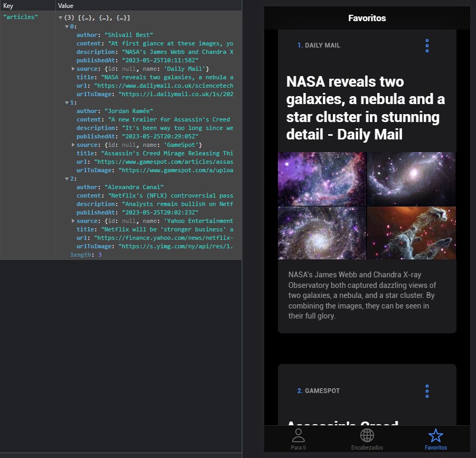Collapse article index 2 entry
This screenshot has width=476, height=458.
67,179
